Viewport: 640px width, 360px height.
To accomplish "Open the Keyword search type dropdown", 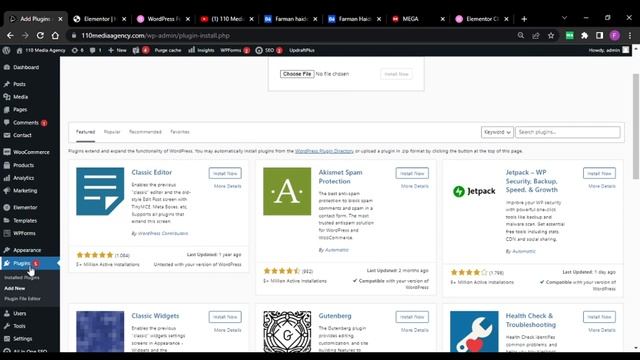I will pos(497,132).
